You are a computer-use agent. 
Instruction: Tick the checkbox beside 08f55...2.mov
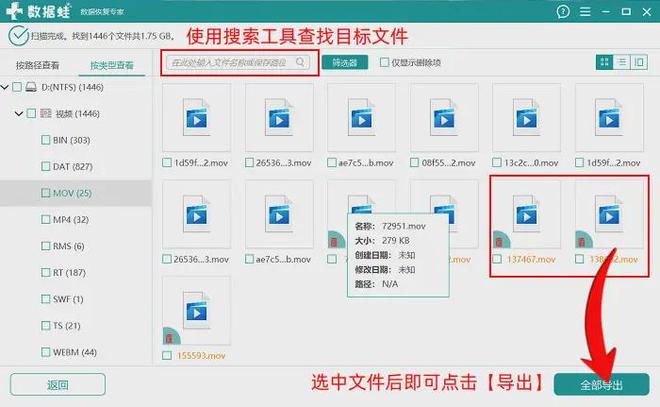(x=415, y=162)
